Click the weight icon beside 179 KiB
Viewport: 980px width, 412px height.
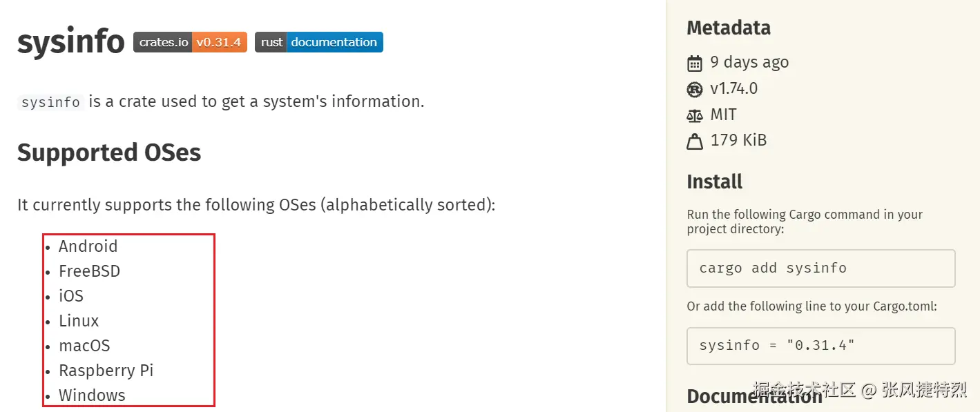[695, 141]
